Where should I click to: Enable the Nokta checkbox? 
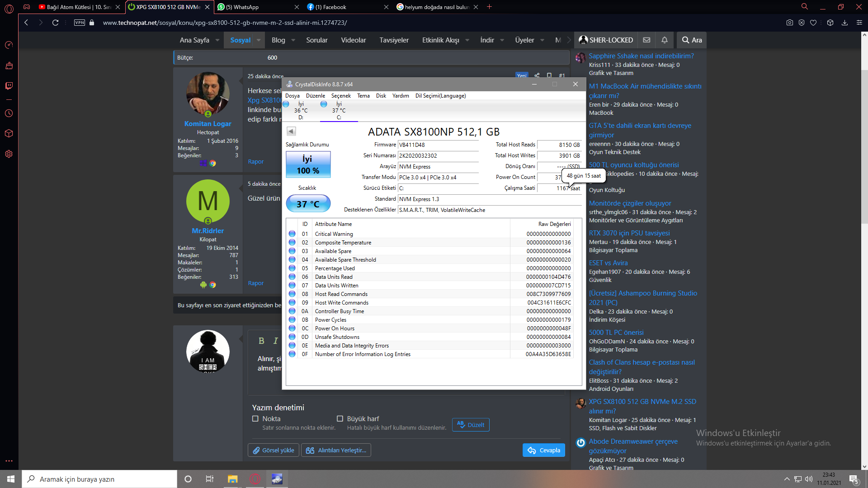[x=255, y=419]
